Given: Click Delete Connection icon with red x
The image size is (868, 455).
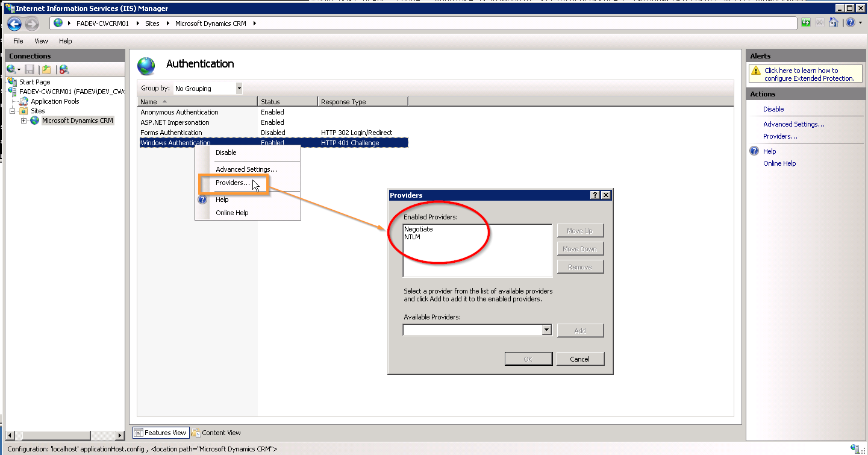Looking at the screenshot, I should pos(64,69).
